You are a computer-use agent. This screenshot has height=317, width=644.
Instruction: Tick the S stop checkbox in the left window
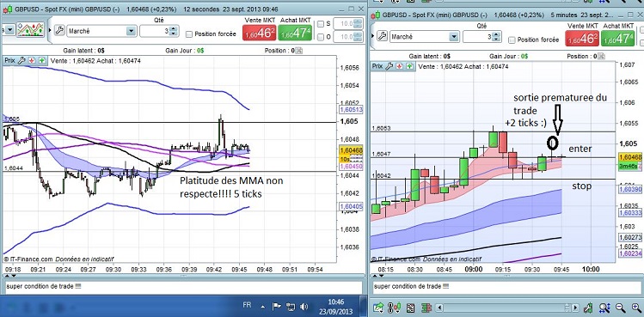click(x=321, y=24)
